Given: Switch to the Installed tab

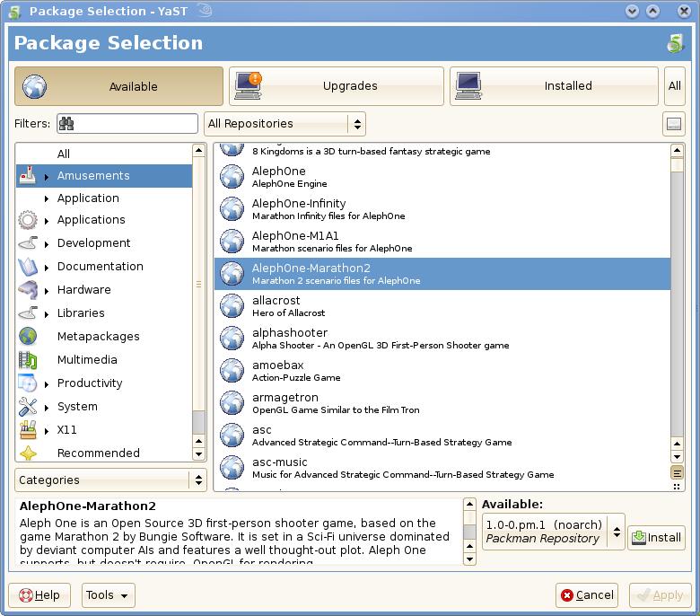Looking at the screenshot, I should click(x=554, y=86).
